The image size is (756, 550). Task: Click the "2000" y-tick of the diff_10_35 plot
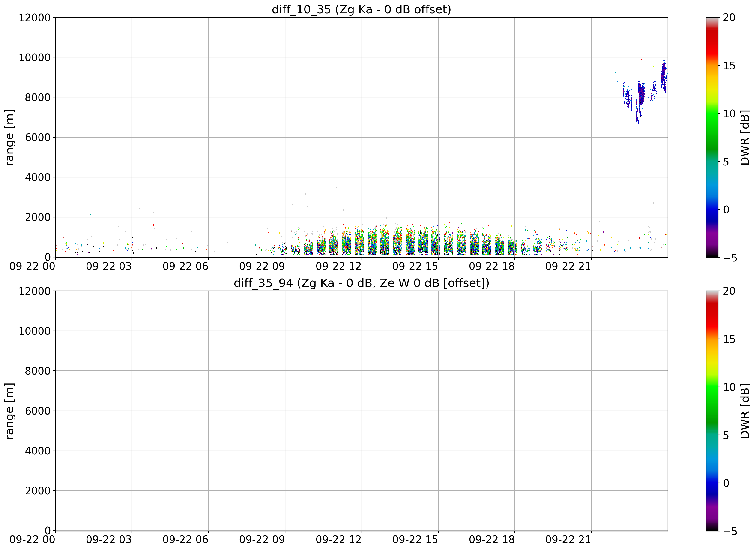[38, 217]
